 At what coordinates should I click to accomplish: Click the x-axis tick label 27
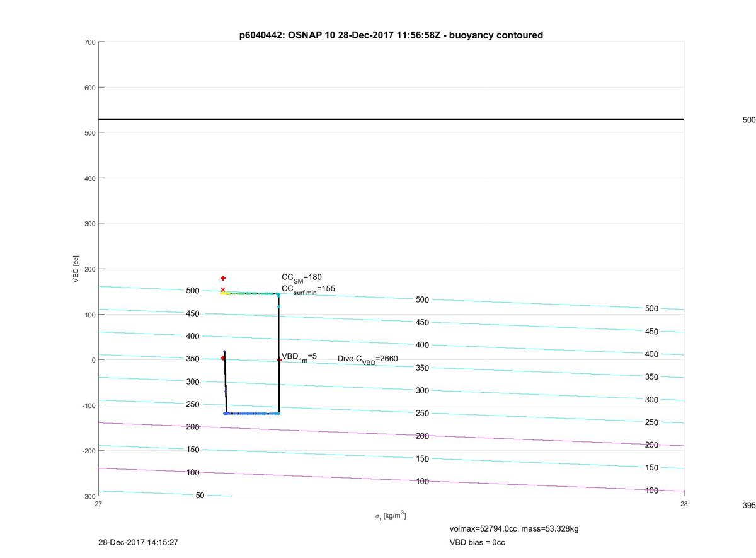click(98, 504)
